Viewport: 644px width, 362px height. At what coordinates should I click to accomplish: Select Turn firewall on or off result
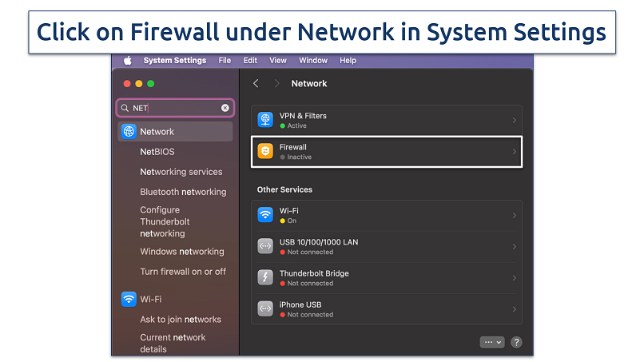tap(183, 272)
